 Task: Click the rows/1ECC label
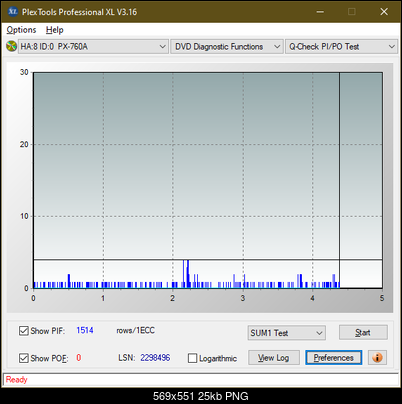pos(135,330)
